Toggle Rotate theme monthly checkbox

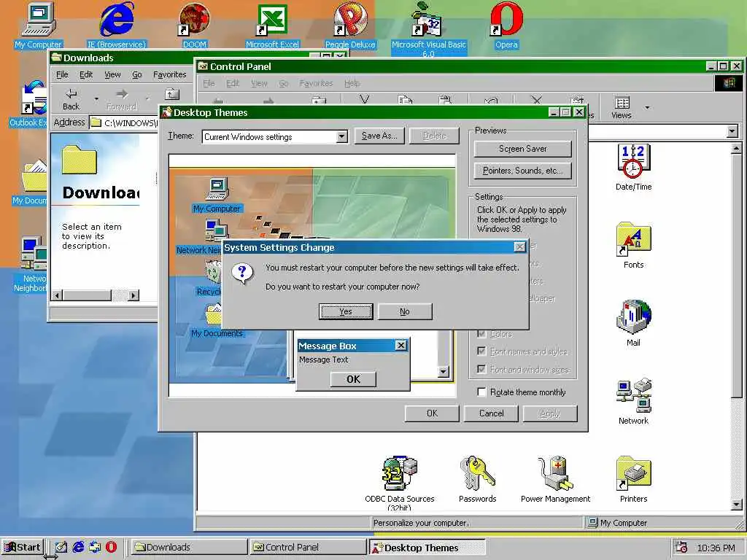coord(481,392)
